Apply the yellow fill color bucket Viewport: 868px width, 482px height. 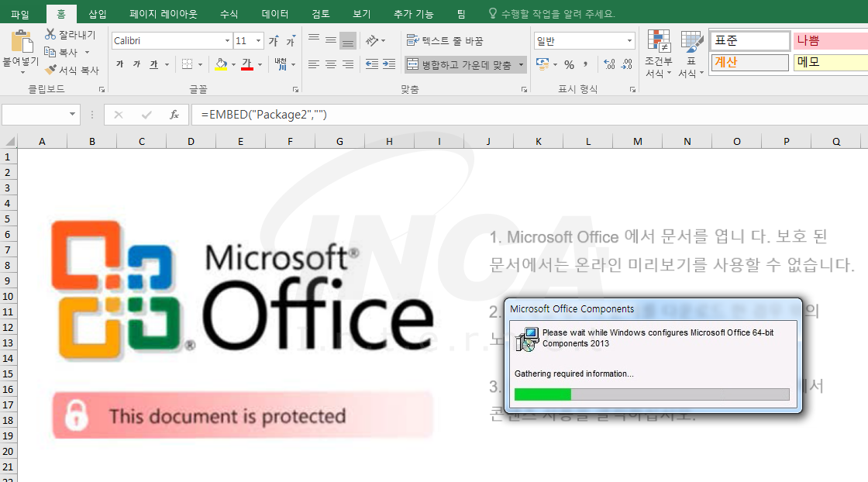coord(221,64)
